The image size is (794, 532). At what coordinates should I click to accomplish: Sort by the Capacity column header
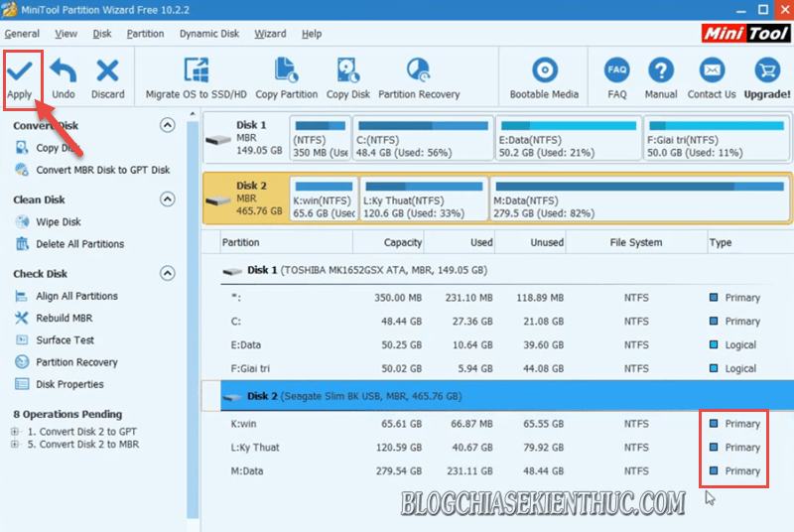pos(388,242)
